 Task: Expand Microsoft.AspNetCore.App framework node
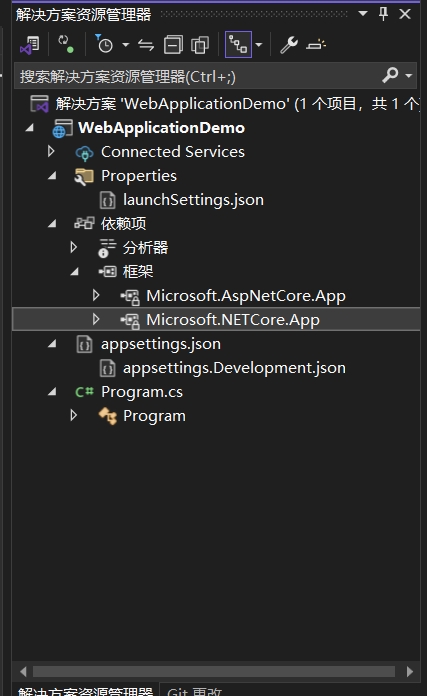click(x=96, y=295)
